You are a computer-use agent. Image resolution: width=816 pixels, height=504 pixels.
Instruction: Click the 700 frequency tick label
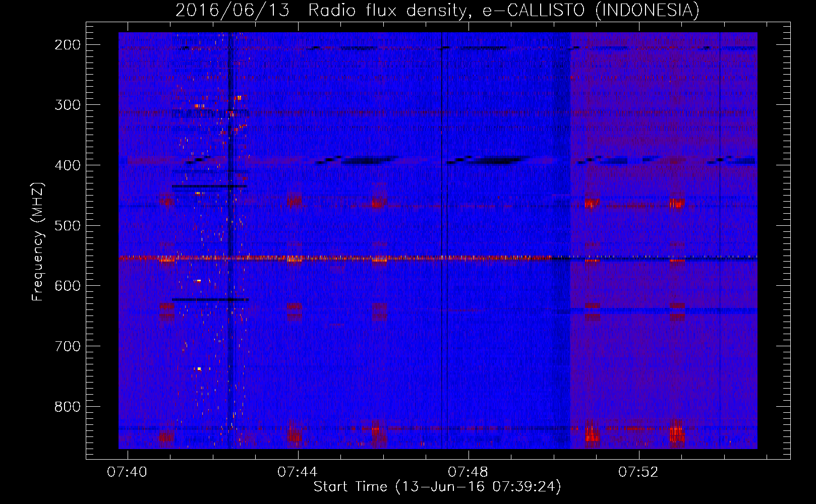[67, 346]
